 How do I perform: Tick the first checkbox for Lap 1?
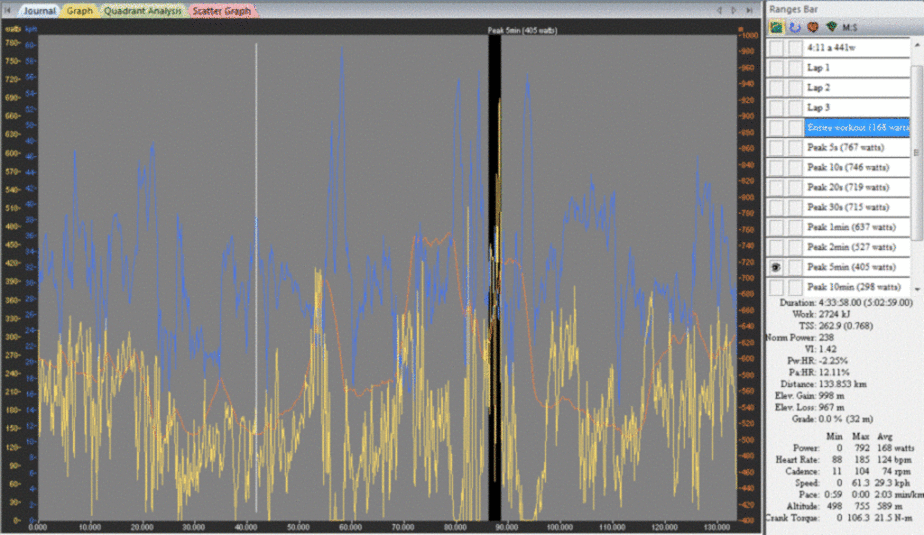click(x=776, y=67)
